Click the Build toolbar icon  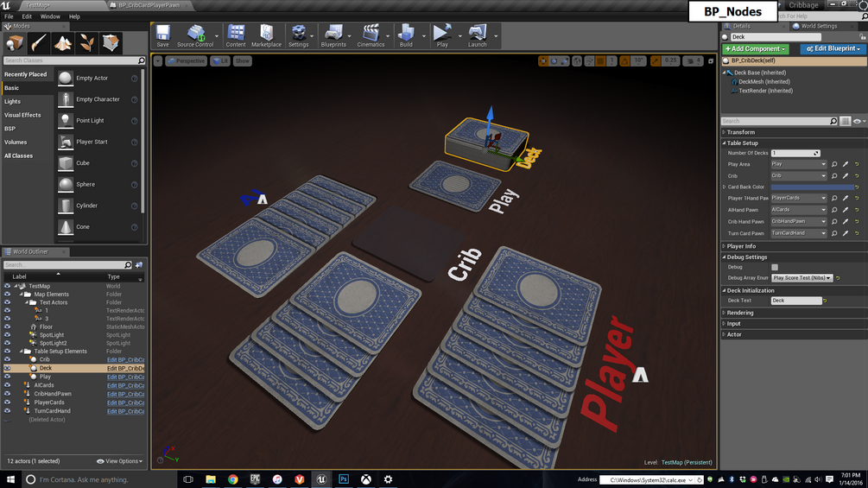coord(406,36)
